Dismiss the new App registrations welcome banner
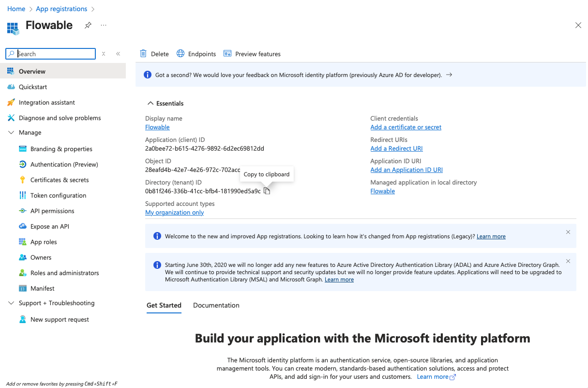The image size is (588, 388). 568,232
